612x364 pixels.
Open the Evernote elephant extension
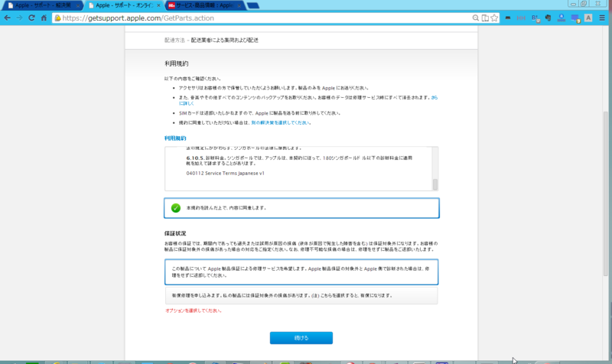[x=548, y=18]
